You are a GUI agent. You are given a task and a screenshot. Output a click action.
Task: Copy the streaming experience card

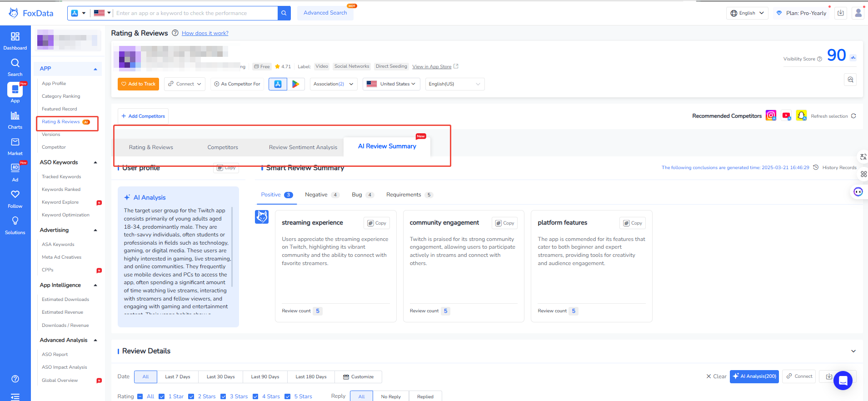click(x=377, y=223)
